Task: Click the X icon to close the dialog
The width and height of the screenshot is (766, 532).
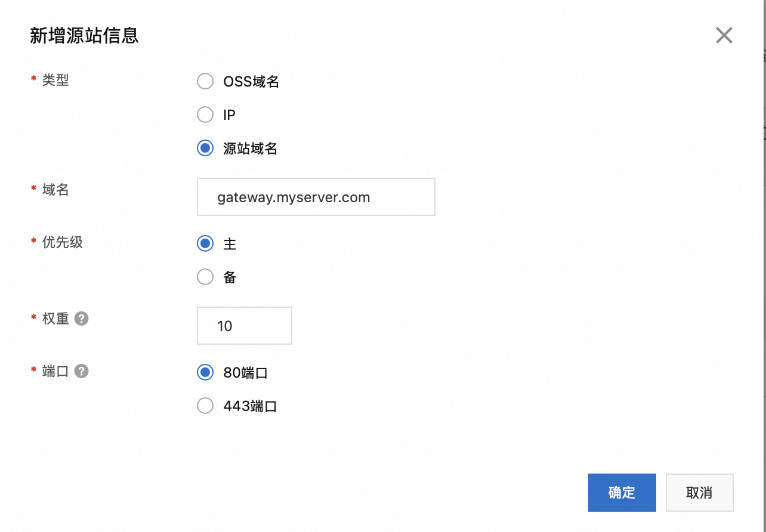Action: 724,35
